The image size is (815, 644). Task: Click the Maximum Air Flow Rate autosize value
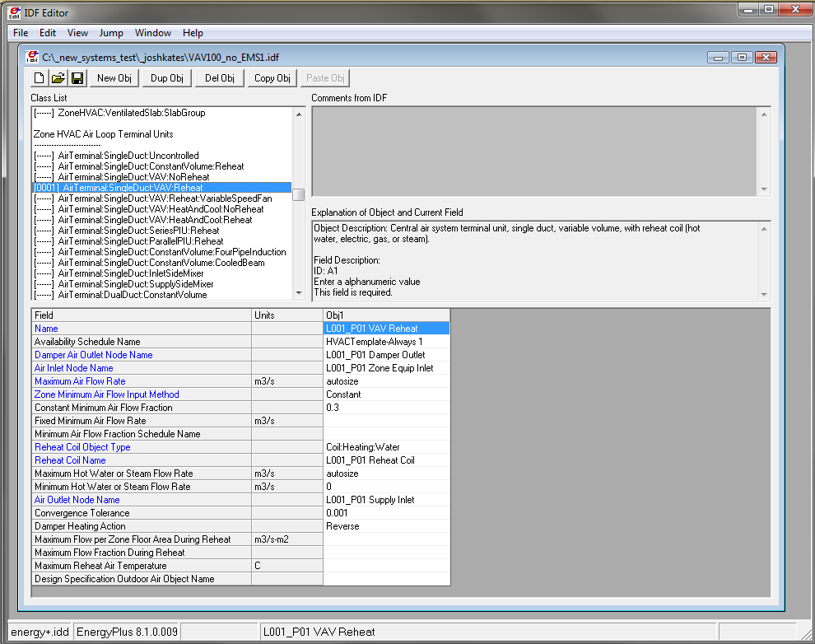[x=386, y=381]
